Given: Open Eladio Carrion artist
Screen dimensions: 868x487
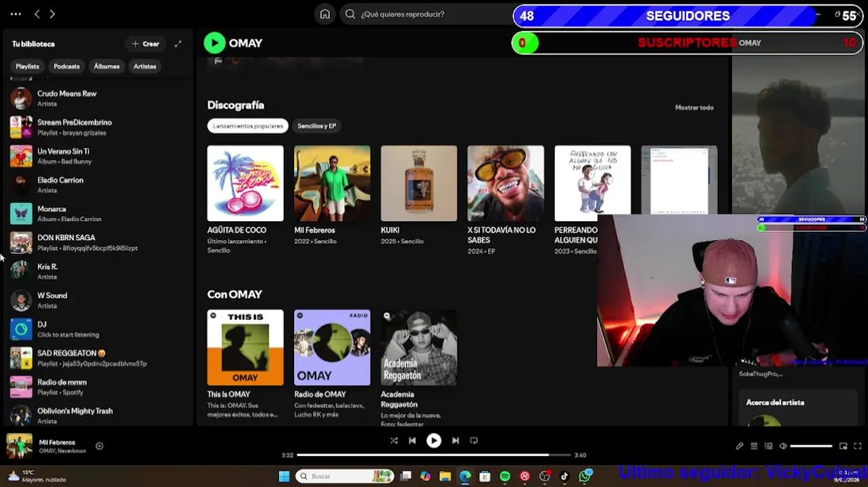Looking at the screenshot, I should click(98, 185).
